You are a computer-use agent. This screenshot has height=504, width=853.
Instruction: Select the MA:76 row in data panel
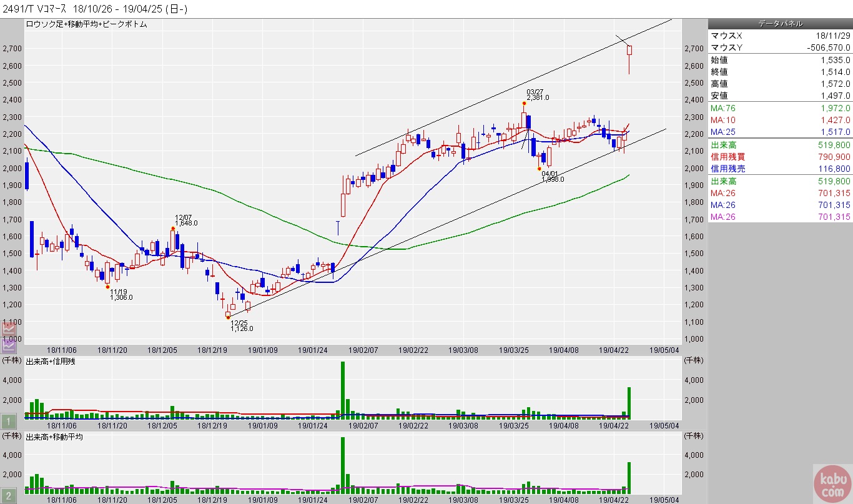pos(780,109)
